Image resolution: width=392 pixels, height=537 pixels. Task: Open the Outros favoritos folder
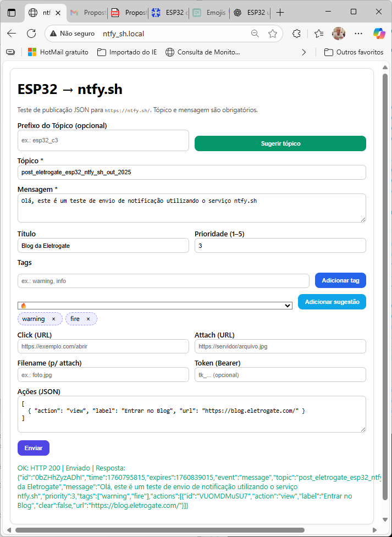[x=354, y=52]
